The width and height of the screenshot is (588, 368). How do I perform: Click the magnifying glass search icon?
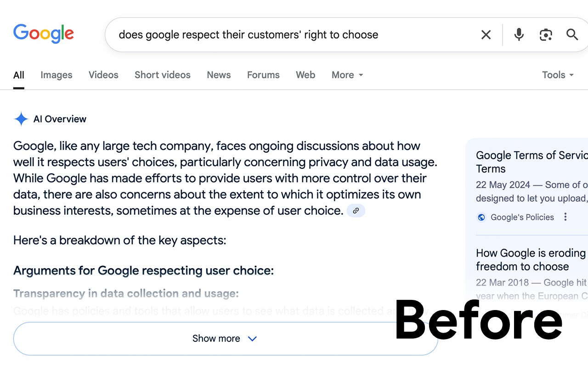click(572, 34)
